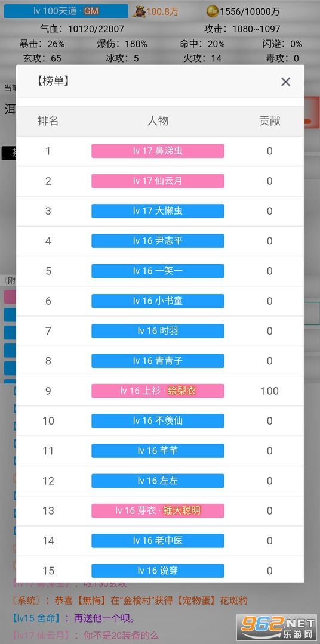Screen dimensions: 320x644
Task: Open the 尹志平 player tag
Action: point(158,241)
